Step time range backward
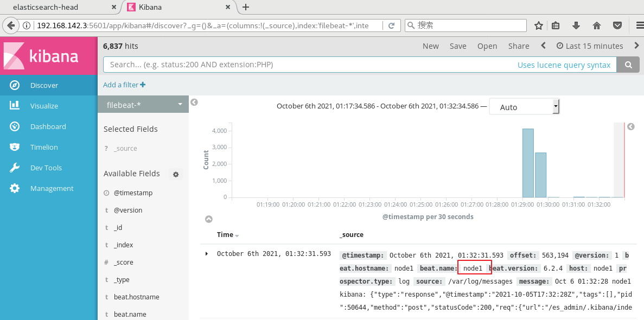This screenshot has height=320, width=644. [x=544, y=46]
